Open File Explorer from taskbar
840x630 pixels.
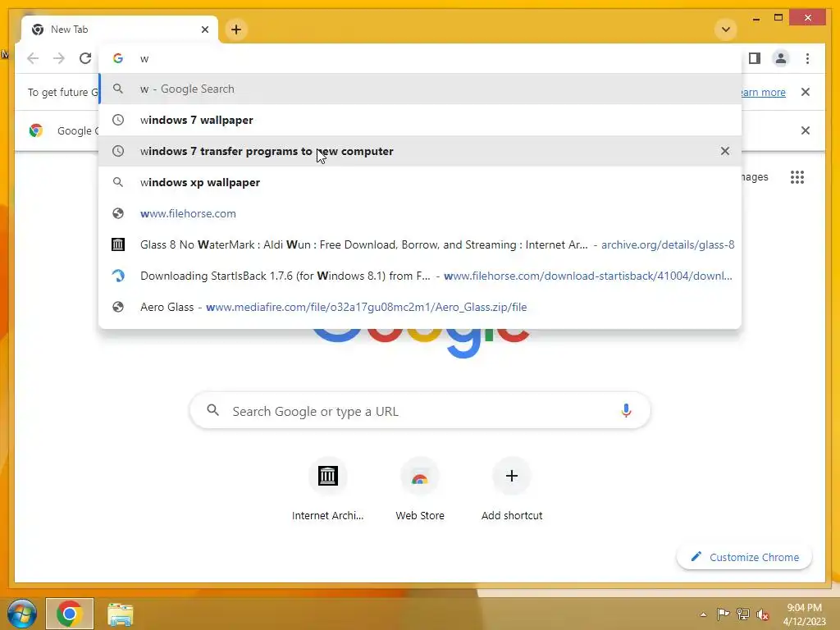tap(120, 614)
